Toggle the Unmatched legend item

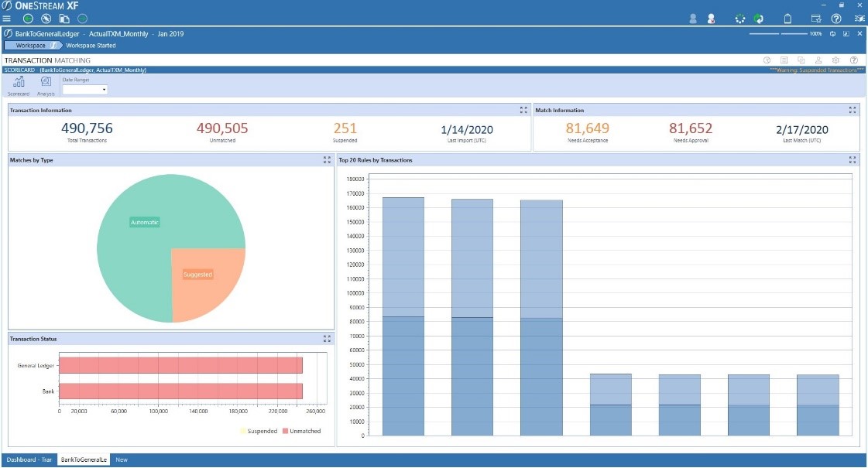click(302, 431)
